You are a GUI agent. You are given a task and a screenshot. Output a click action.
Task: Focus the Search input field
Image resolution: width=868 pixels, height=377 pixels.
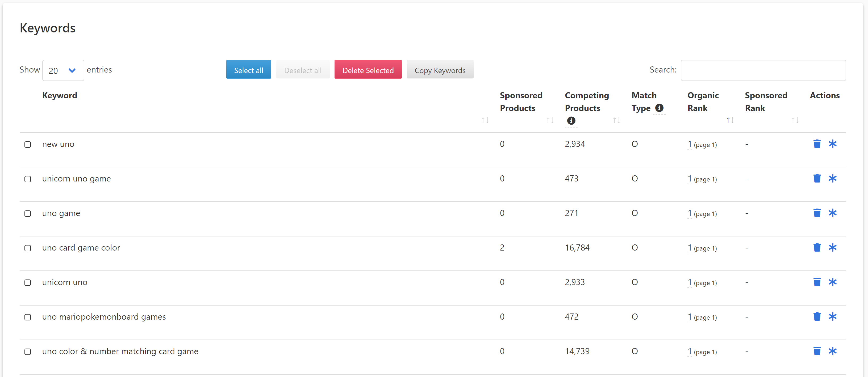763,70
